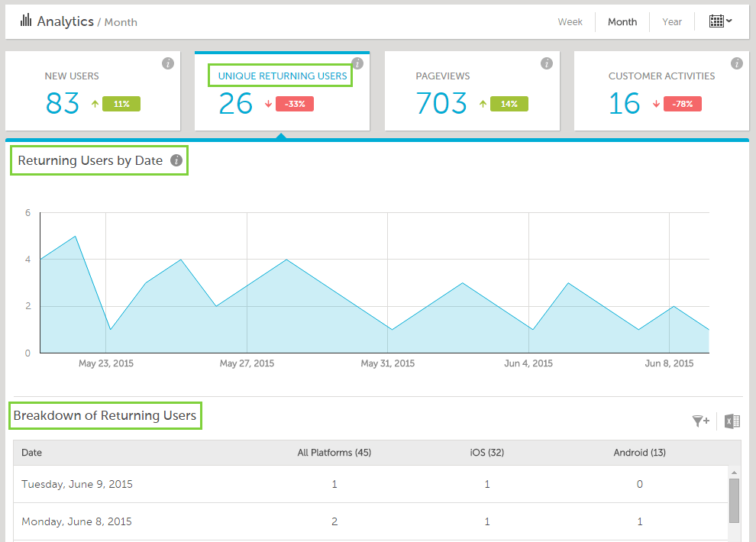Click iOS value for Tuesday, June 9
The image size is (756, 542).
pyautogui.click(x=487, y=484)
